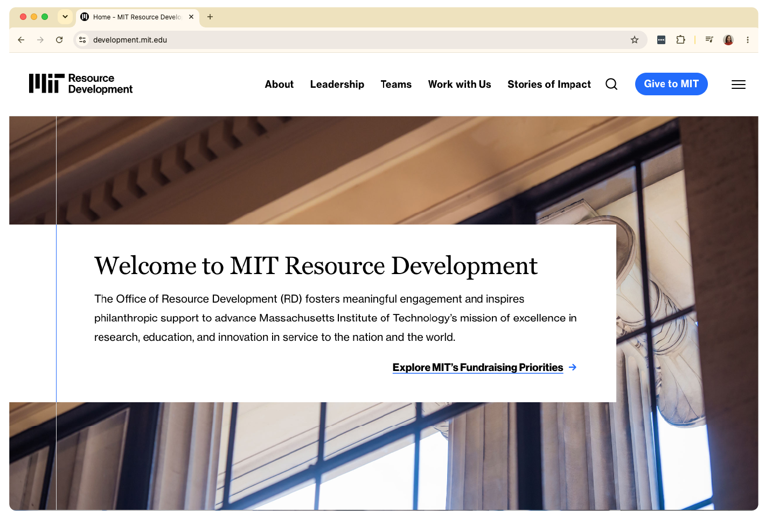The height and width of the screenshot is (532, 765).
Task: Open the Work with Us menu item
Action: 460,84
